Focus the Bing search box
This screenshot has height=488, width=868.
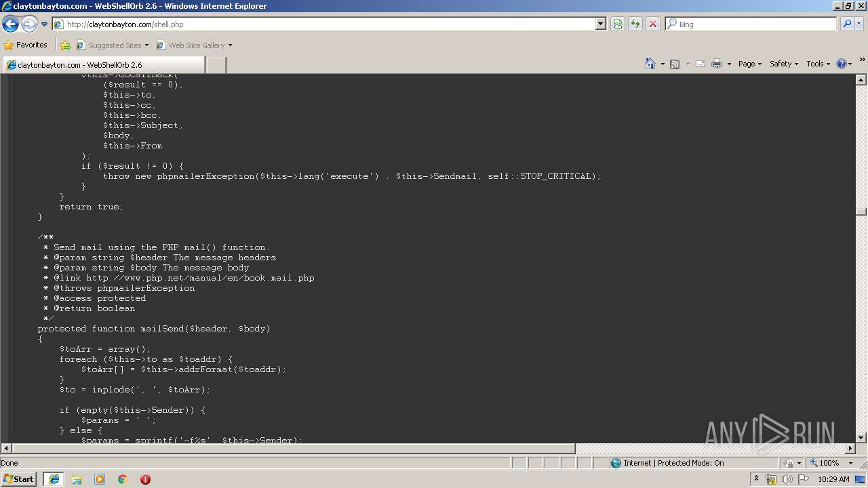[751, 24]
